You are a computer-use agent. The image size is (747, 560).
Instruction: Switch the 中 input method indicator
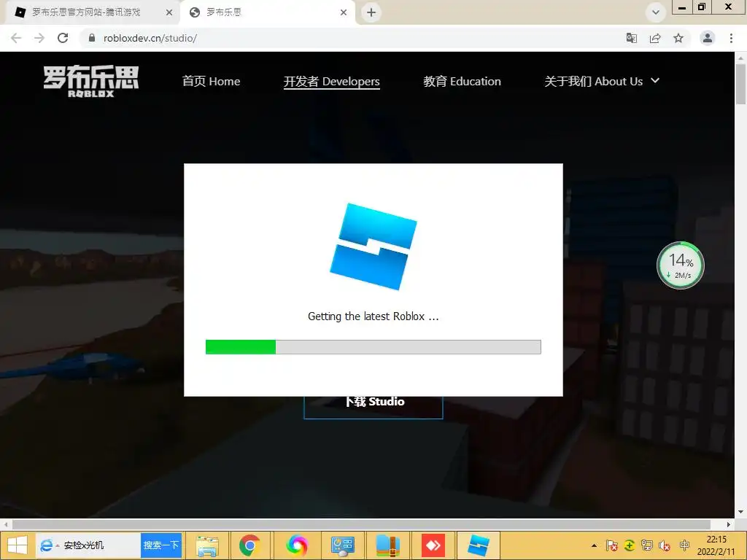pos(684,545)
